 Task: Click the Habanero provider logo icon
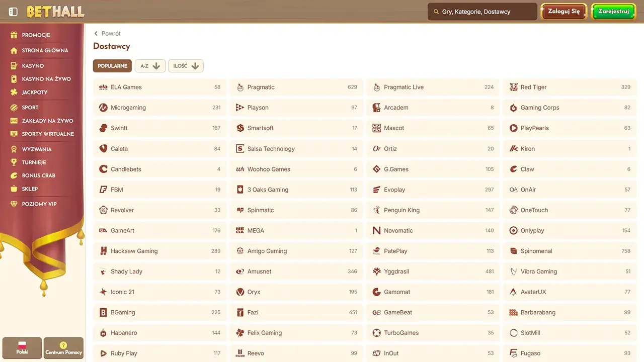pos(103,333)
